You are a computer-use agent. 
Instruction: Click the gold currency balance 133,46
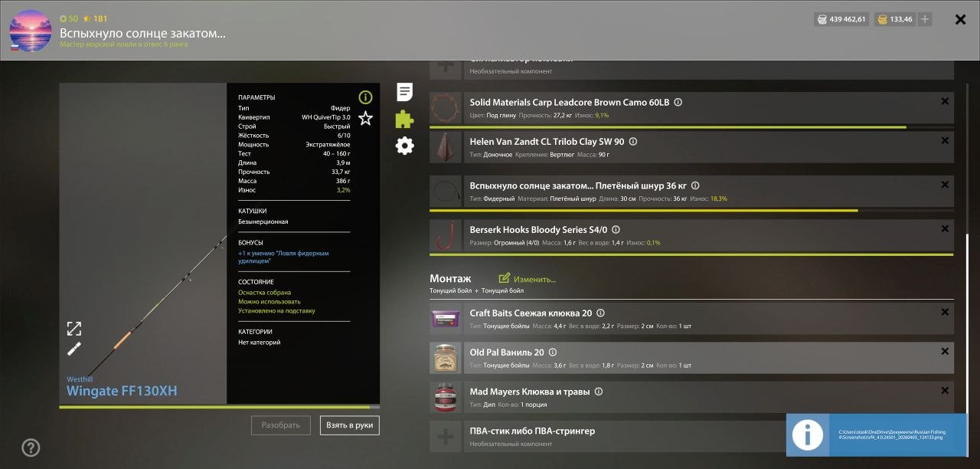pos(894,19)
